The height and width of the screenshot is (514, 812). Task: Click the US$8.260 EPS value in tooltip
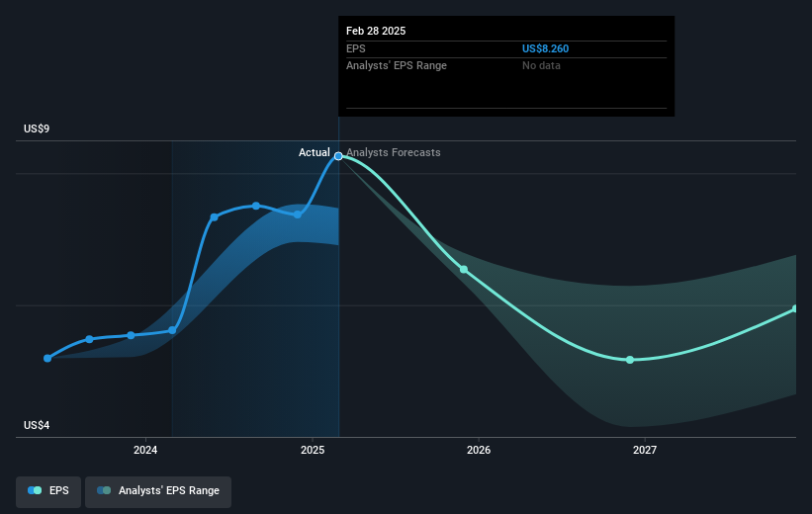[545, 48]
